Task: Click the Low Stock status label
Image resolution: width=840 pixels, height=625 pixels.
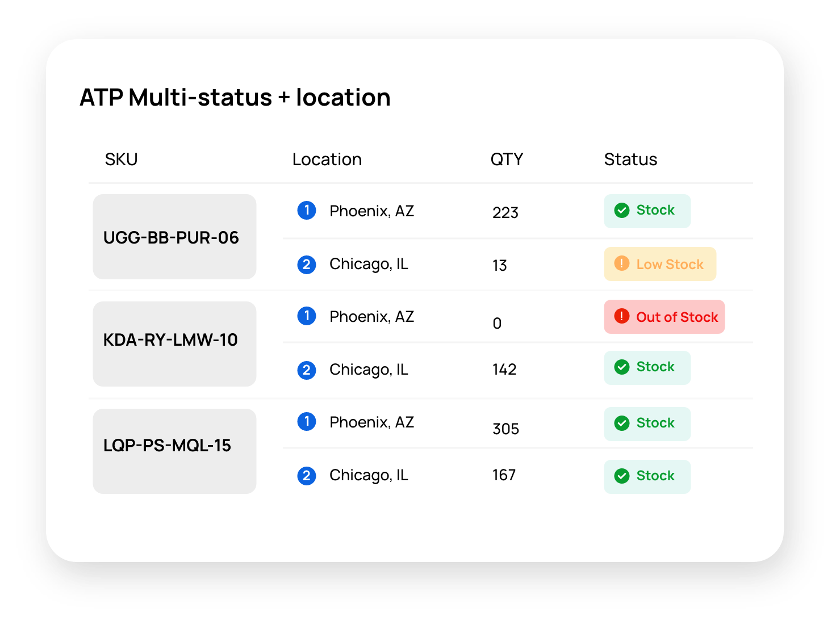Action: pos(670,265)
